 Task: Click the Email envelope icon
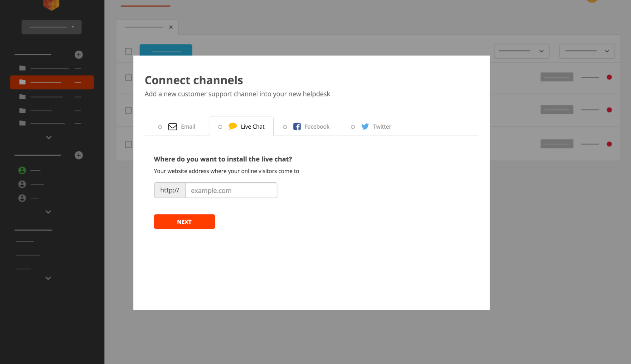tap(173, 126)
